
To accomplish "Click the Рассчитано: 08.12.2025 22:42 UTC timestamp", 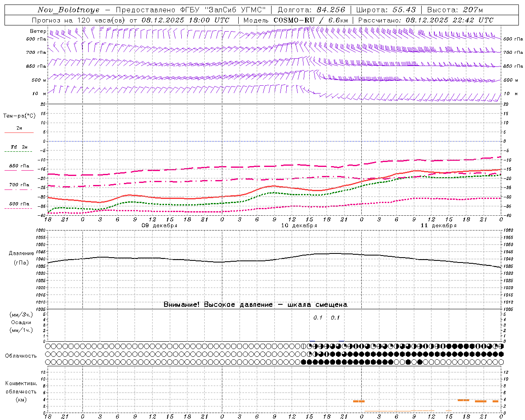I will pos(426,20).
